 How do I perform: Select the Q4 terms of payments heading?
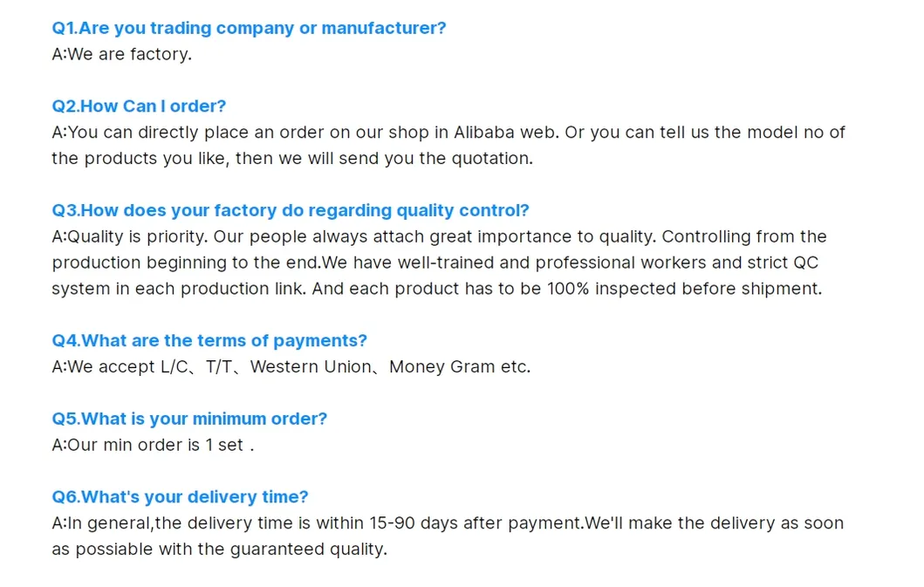(209, 341)
